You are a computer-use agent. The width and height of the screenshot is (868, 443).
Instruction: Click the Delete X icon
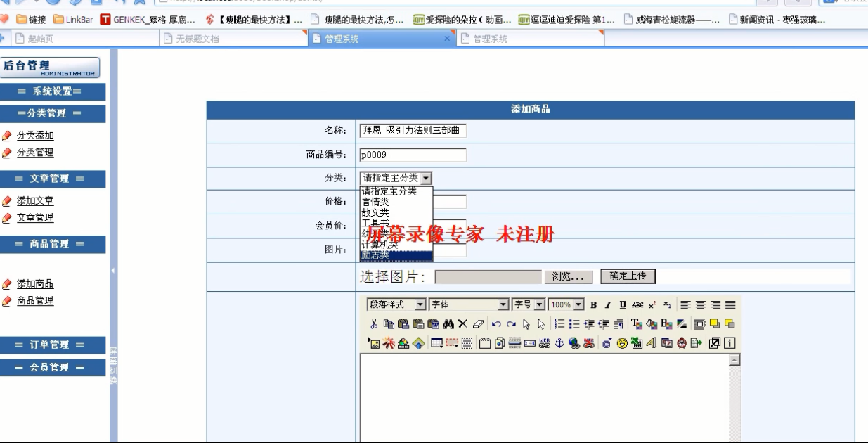(462, 324)
